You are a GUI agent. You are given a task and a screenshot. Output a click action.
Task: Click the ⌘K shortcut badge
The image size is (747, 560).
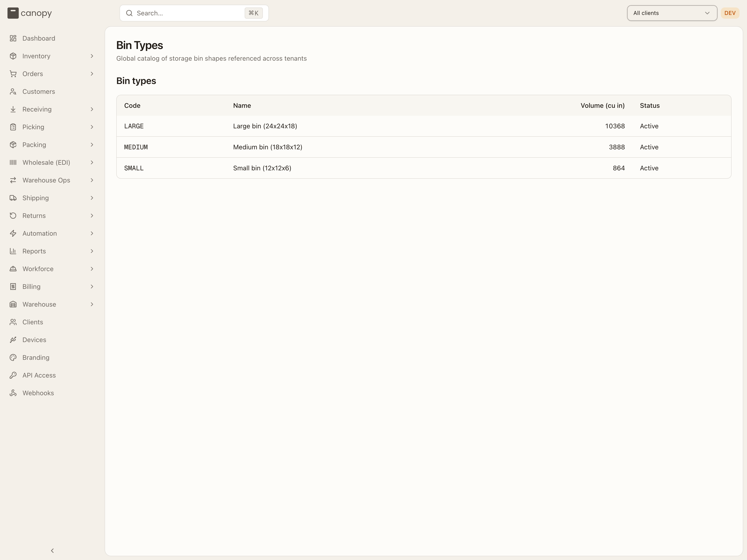point(254,13)
